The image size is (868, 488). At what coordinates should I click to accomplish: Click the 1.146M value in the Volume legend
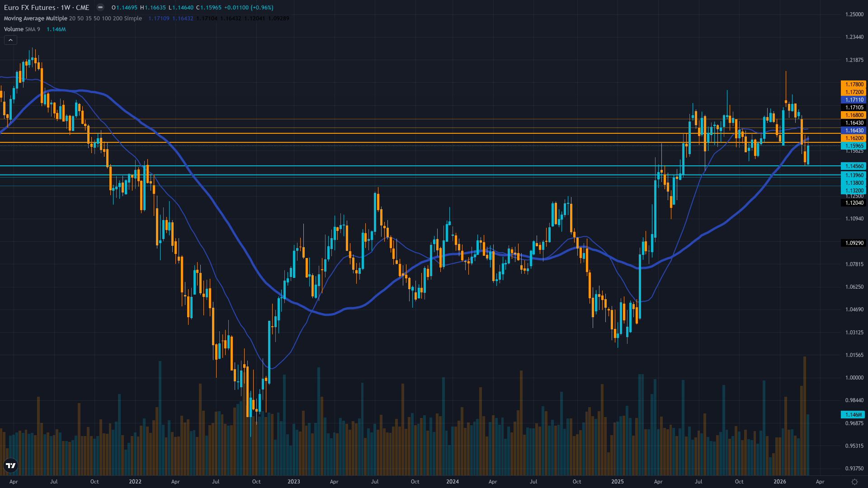[56, 29]
